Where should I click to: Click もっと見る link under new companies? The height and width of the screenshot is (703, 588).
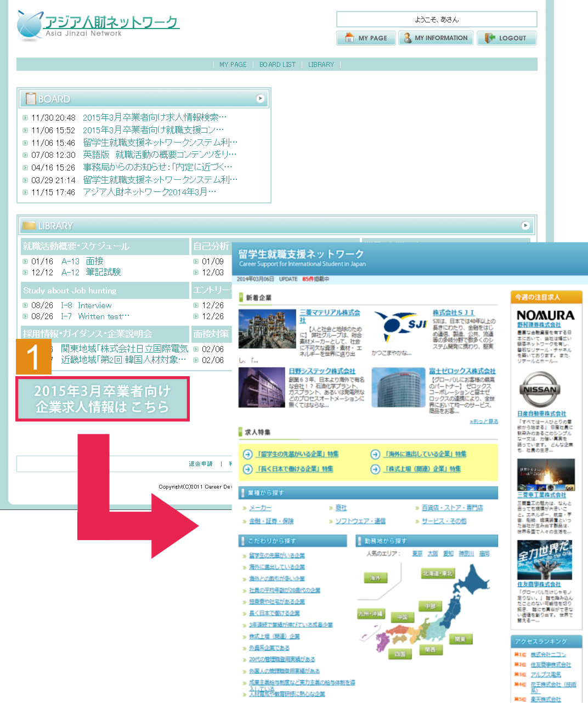click(x=484, y=421)
